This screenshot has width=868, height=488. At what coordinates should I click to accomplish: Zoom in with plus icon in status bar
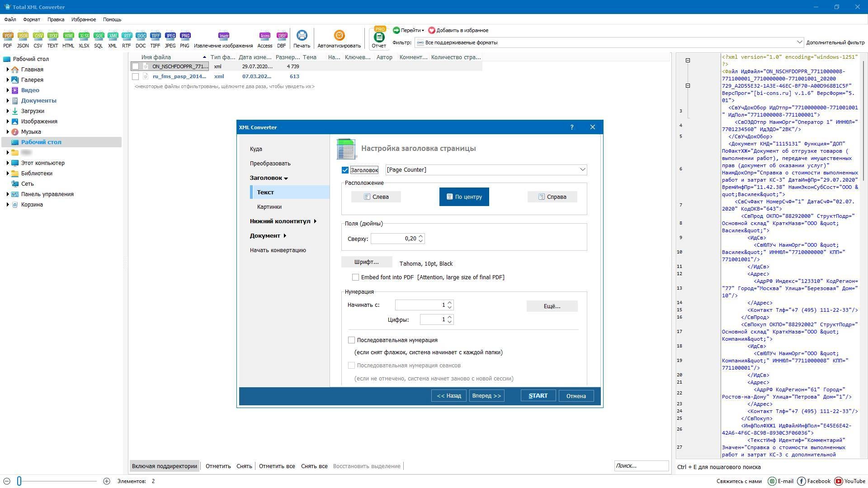[107, 481]
